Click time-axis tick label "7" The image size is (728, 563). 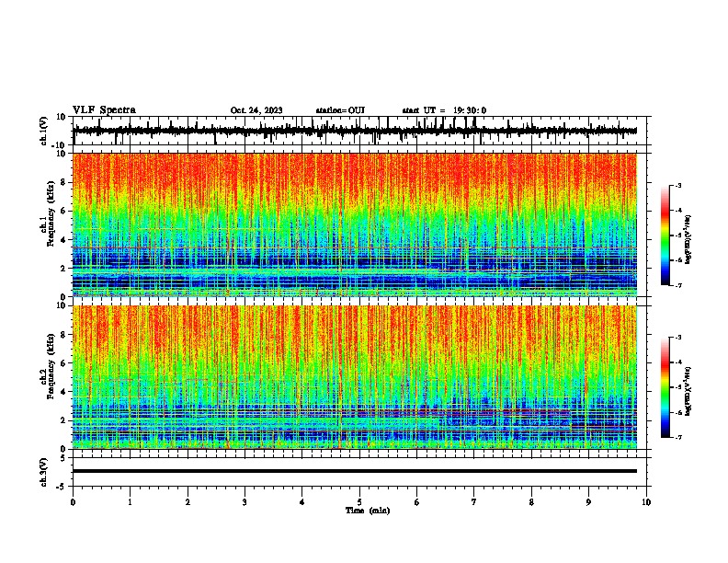click(474, 502)
